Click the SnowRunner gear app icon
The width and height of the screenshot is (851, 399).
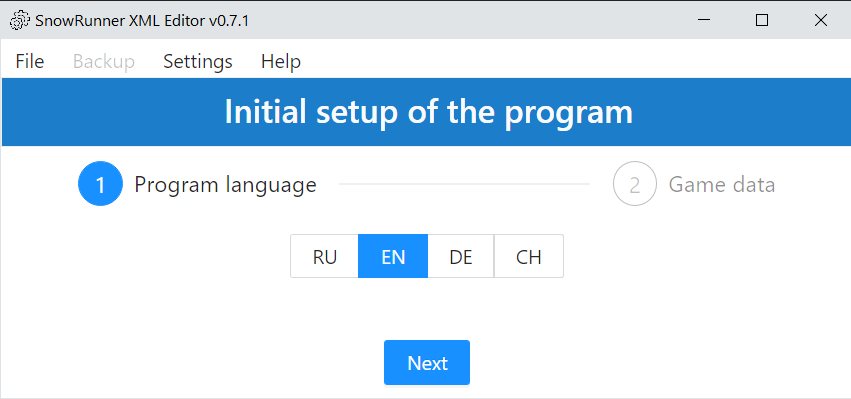tap(20, 21)
